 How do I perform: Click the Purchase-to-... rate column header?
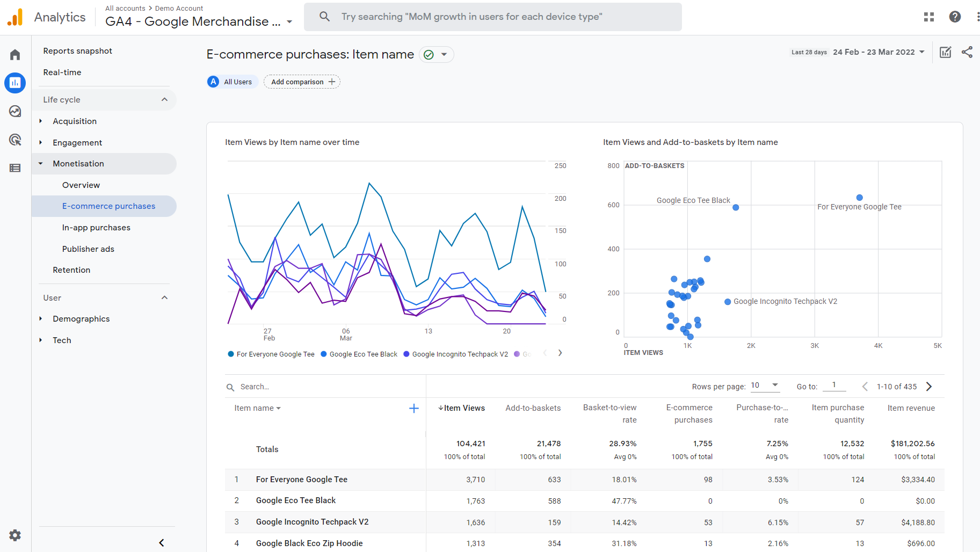click(762, 413)
